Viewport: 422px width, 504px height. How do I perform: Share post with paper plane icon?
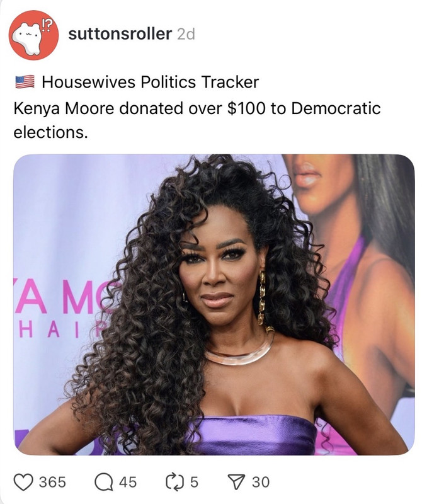coord(237,482)
